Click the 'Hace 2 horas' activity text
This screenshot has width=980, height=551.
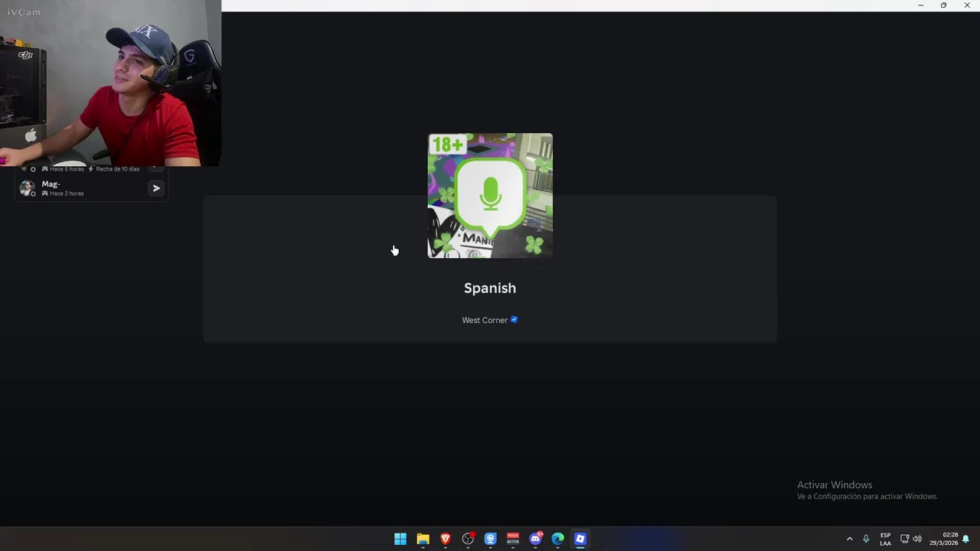coord(67,194)
